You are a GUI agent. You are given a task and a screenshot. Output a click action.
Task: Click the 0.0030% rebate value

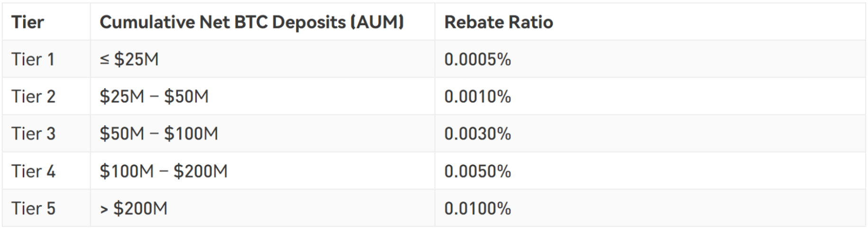point(477,134)
